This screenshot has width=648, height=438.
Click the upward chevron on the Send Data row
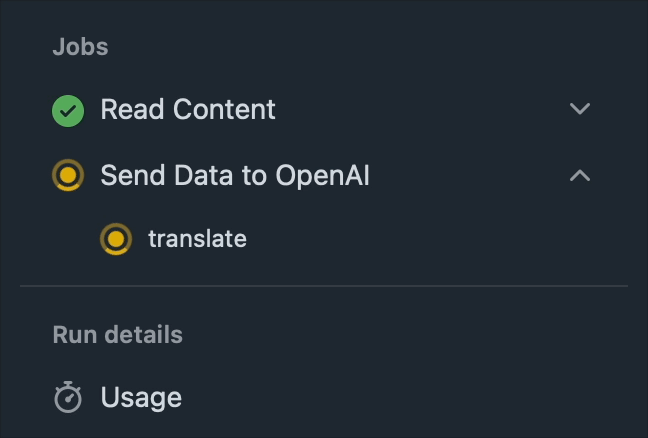(x=580, y=175)
